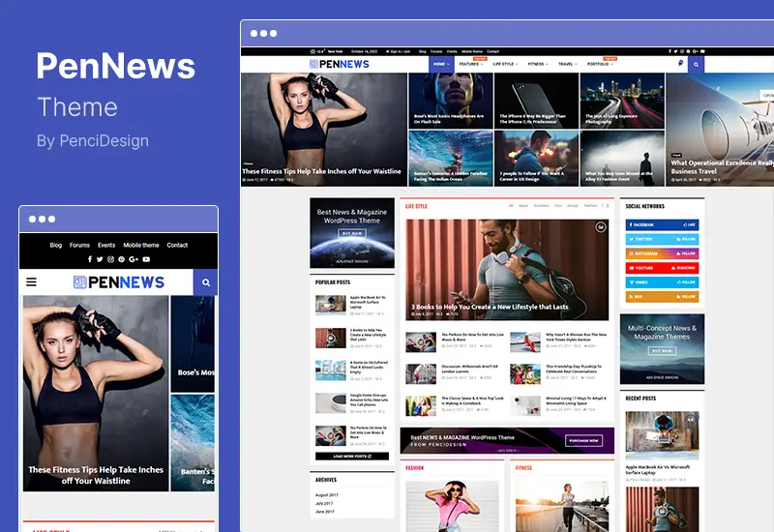
Task: Open the Bose headphones flash sale tile
Action: tap(451, 102)
